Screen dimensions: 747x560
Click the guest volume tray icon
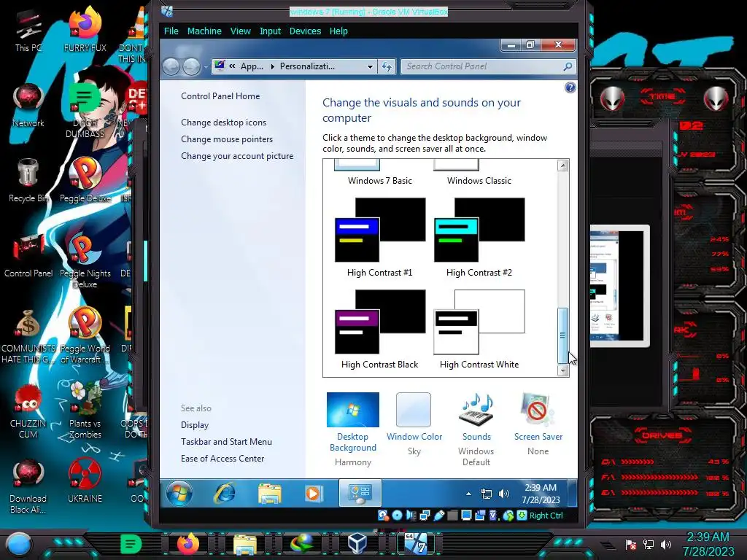pos(503,494)
